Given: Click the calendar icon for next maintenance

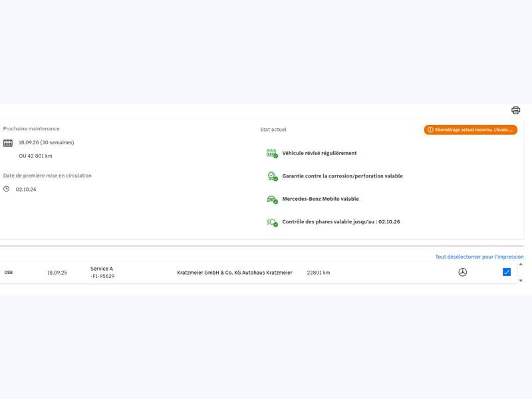Looking at the screenshot, I should click(8, 143).
